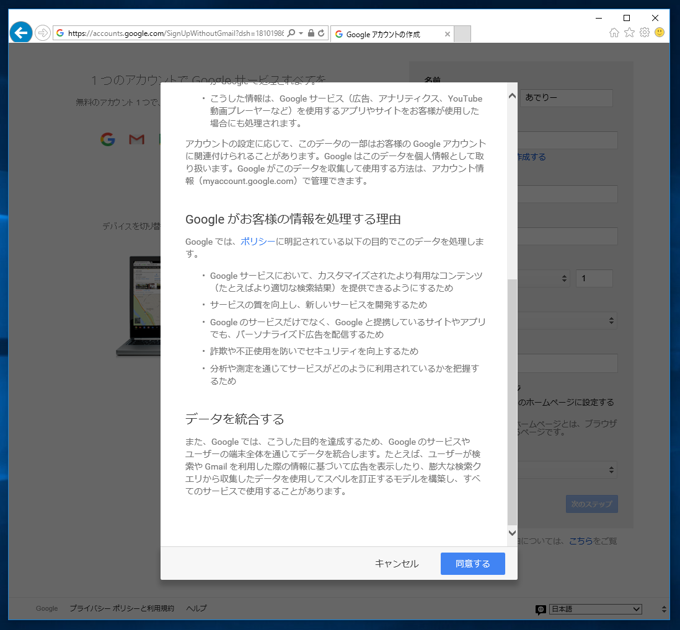Click the browser forward arrow button
Screen dimensions: 680x630
point(42,33)
